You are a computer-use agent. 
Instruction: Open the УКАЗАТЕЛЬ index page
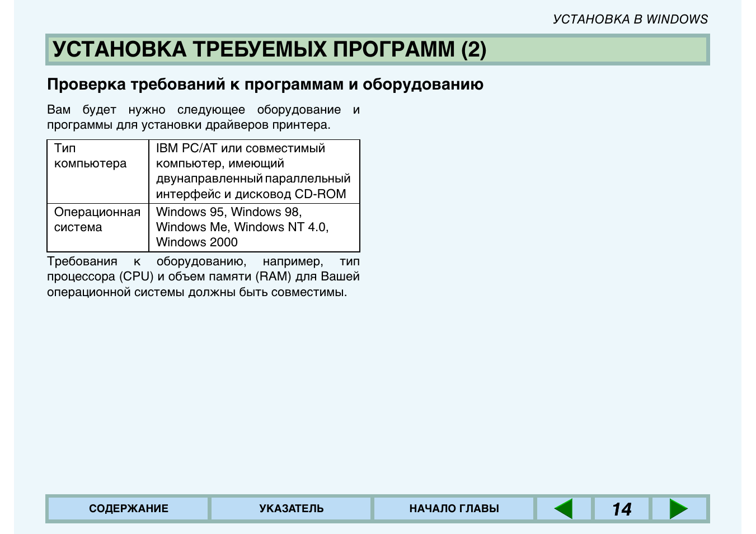pyautogui.click(x=291, y=509)
